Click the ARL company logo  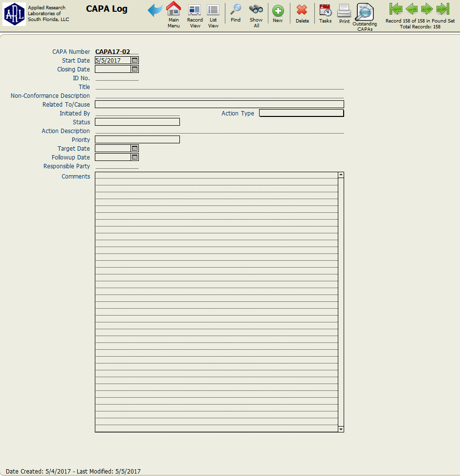pos(14,14)
